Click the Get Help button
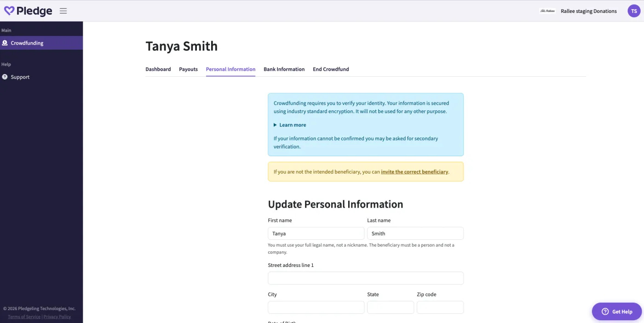 [x=616, y=312]
